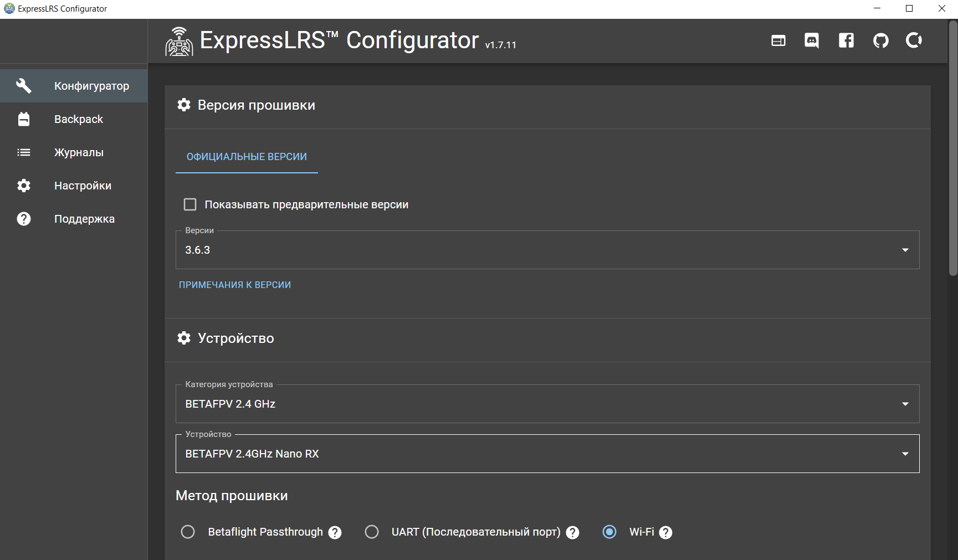958x560 pixels.
Task: Click the question mark icon beside Поддержка
Action: [x=24, y=219]
